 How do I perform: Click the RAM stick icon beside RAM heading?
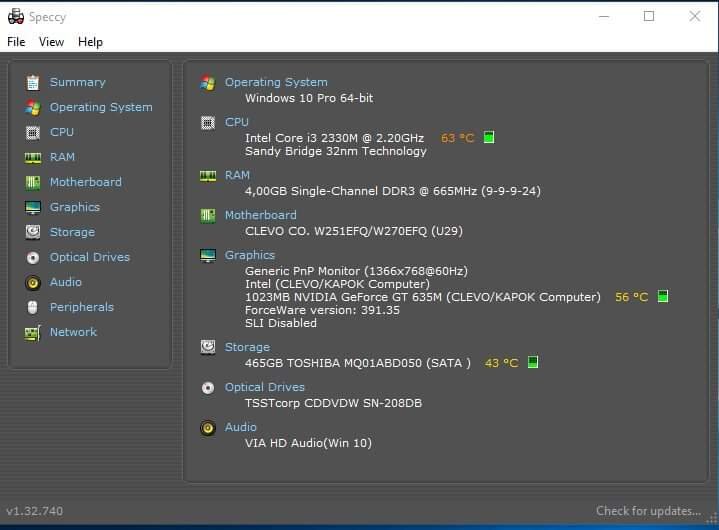[208, 176]
